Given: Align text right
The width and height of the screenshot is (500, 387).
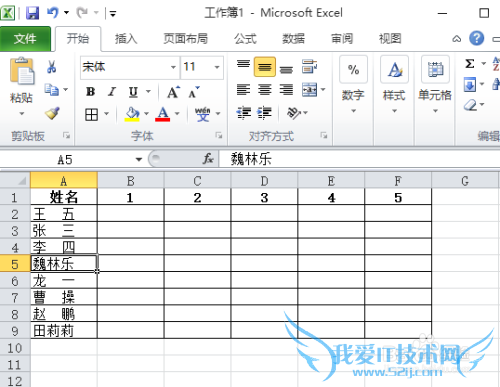Looking at the screenshot, I should (286, 89).
